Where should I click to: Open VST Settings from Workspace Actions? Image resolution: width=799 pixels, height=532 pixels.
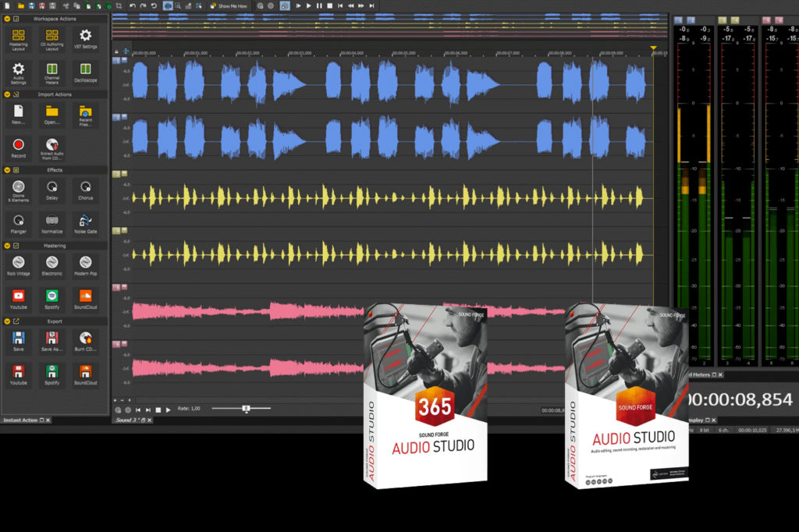[x=86, y=39]
